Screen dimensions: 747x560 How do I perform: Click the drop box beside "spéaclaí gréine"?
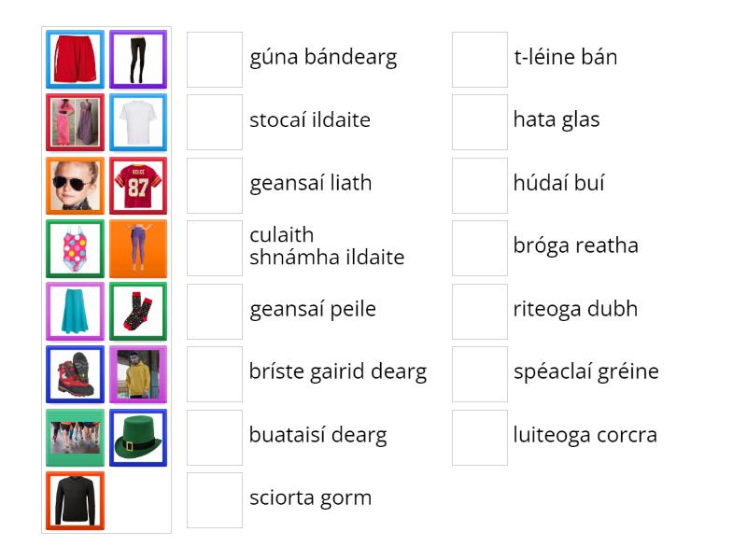480,374
